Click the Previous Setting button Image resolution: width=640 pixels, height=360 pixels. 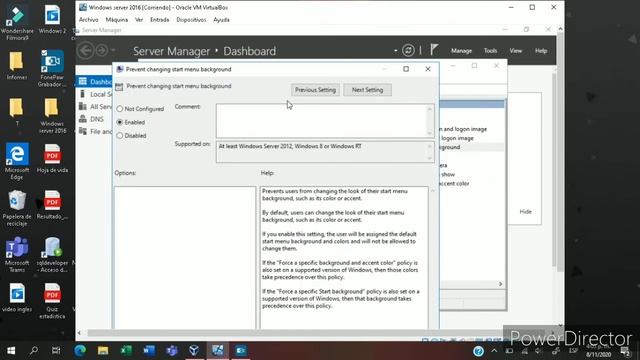pos(315,90)
